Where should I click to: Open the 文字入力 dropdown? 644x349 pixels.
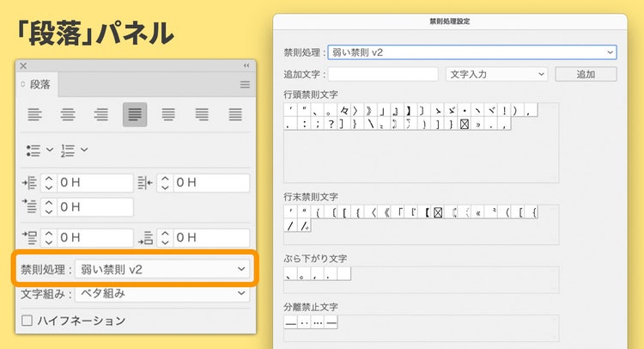[x=496, y=74]
